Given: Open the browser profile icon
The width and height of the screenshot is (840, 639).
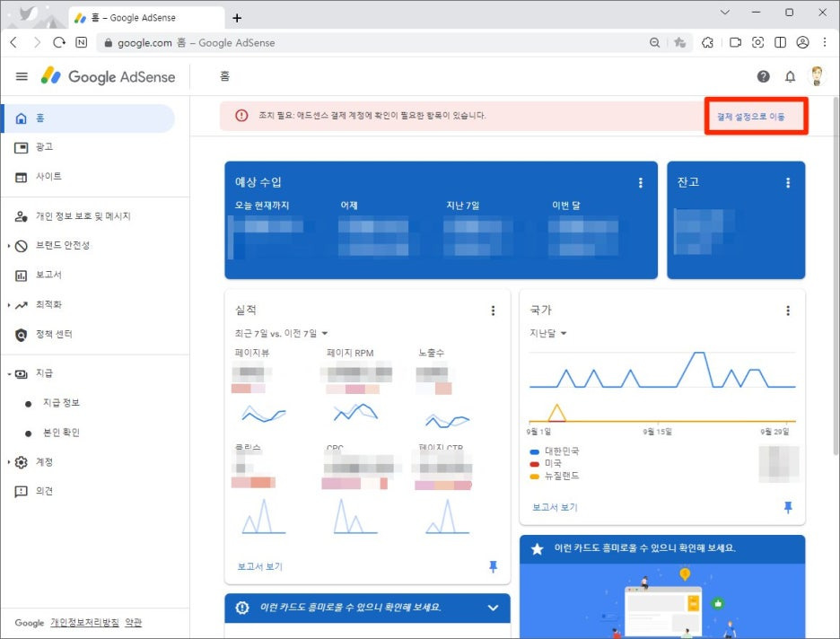Looking at the screenshot, I should (x=802, y=42).
